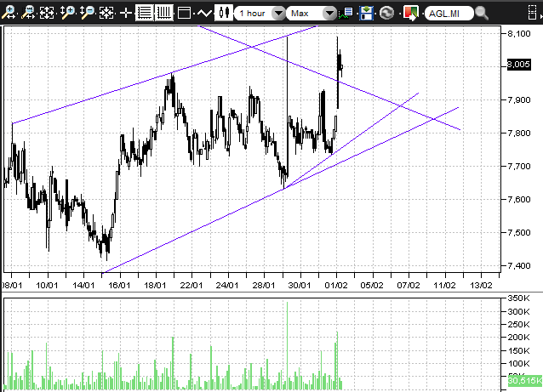Click the 01/02 date axis label

click(x=336, y=286)
